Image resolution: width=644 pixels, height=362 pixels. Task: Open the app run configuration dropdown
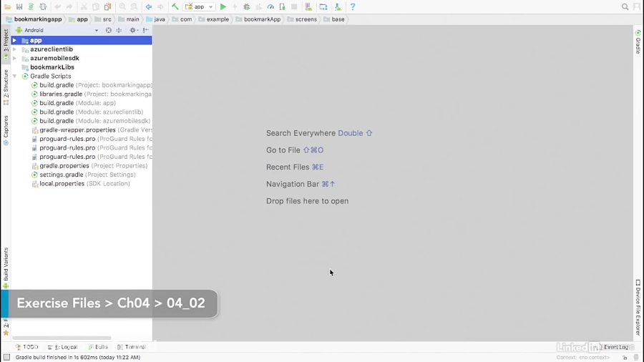(199, 7)
